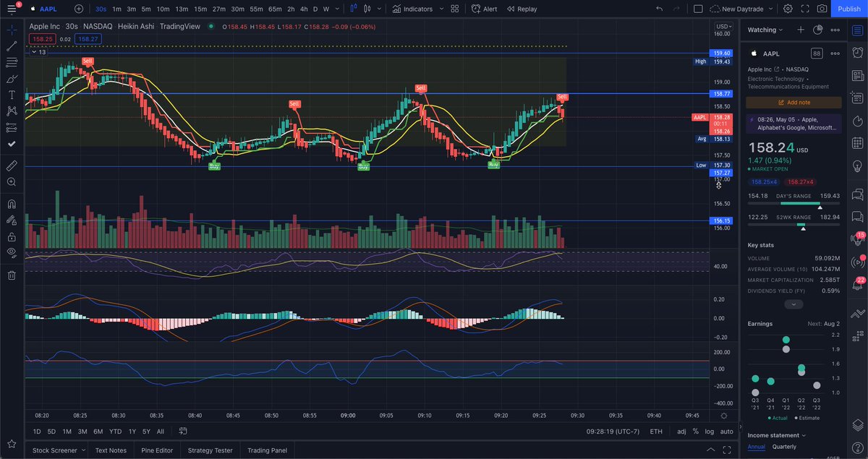Activate the Zoom in tool
The width and height of the screenshot is (868, 459).
tap(12, 182)
